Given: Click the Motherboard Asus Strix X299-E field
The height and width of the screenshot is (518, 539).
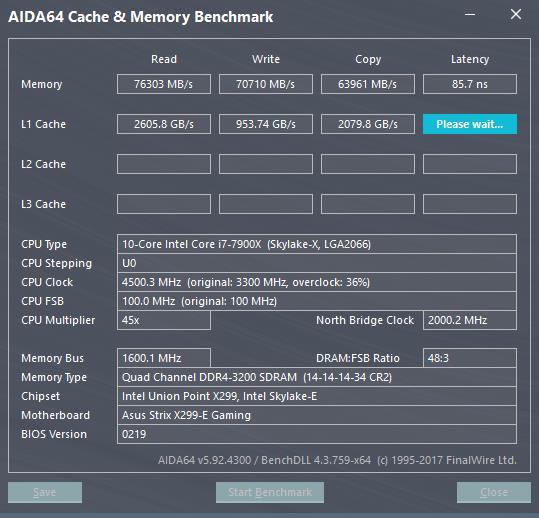Looking at the screenshot, I should (x=317, y=415).
